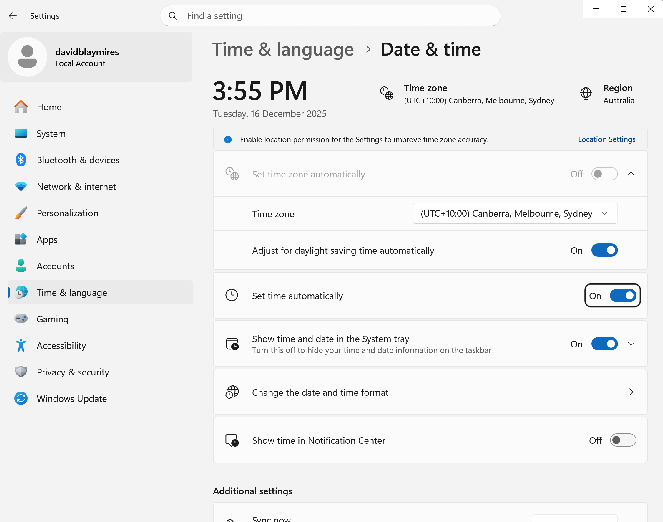Click the 3:55 PM clock text

coord(260,90)
